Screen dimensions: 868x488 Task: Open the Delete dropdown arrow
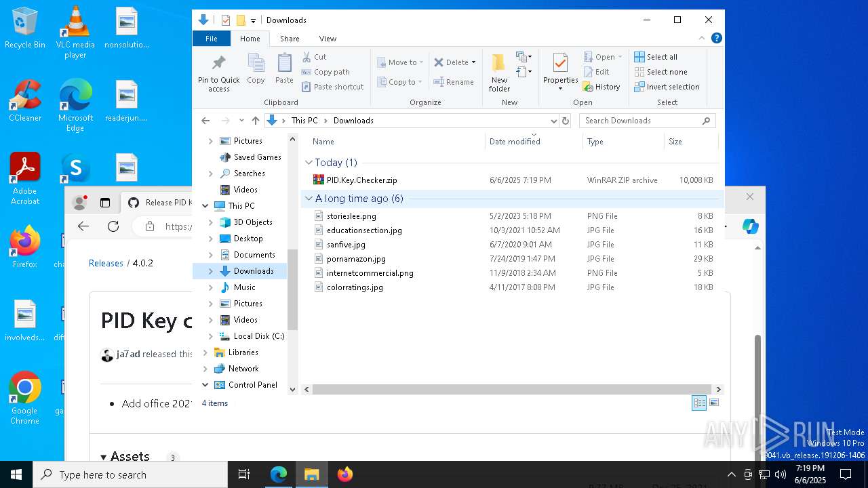tap(473, 62)
